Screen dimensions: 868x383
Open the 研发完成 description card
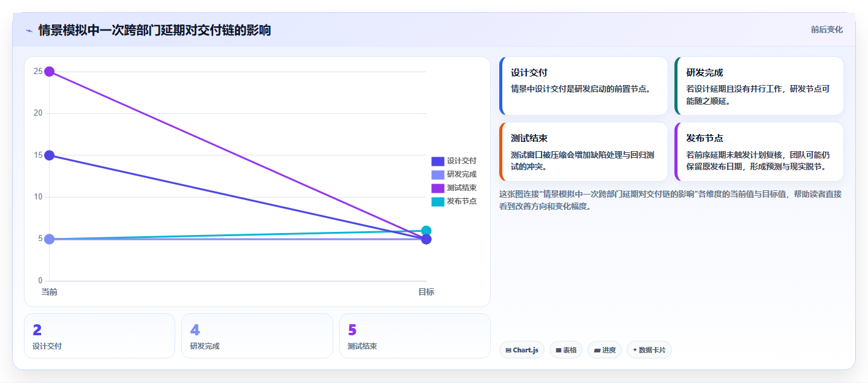759,86
